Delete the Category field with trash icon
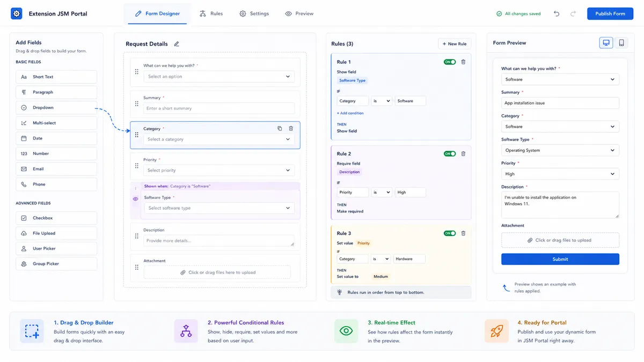 (x=291, y=128)
